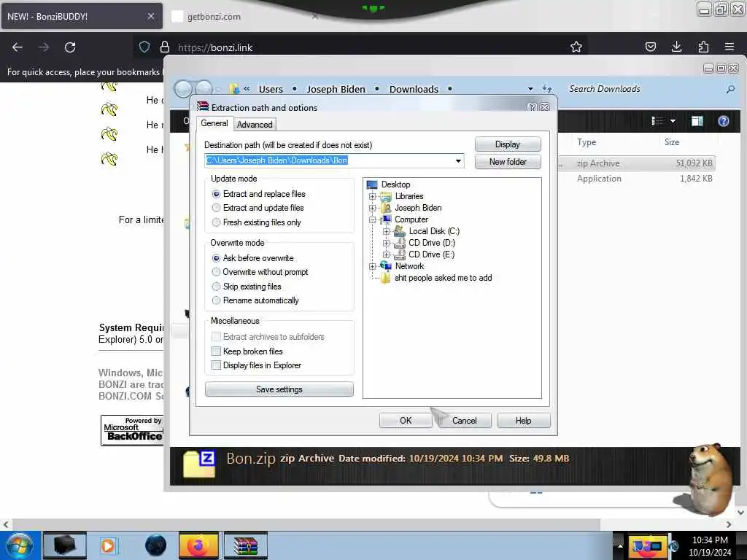Open Explorer help question mark
Viewport: 747px width, 560px height.
tap(723, 121)
